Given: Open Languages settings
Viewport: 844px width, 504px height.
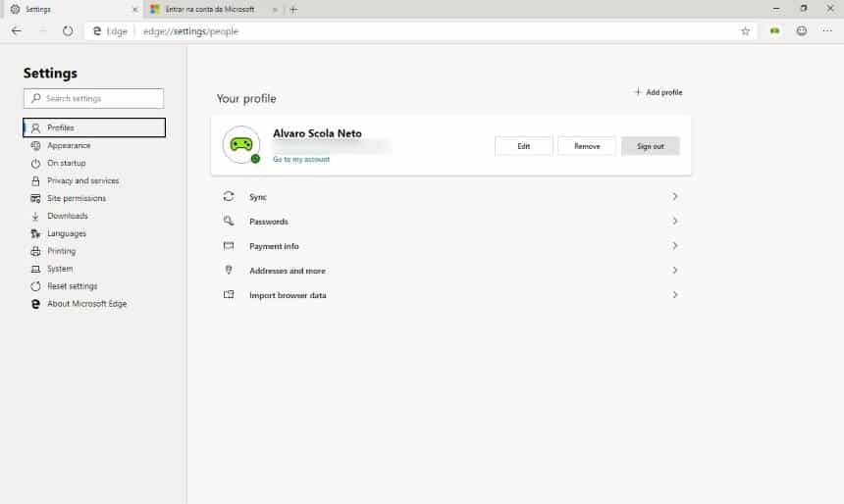Looking at the screenshot, I should [66, 233].
